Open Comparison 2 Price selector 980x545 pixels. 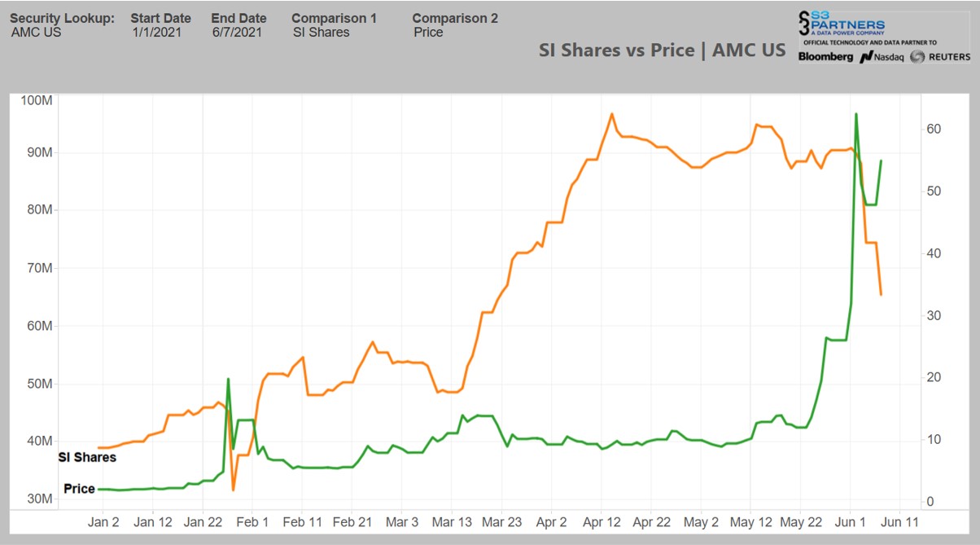[x=428, y=33]
